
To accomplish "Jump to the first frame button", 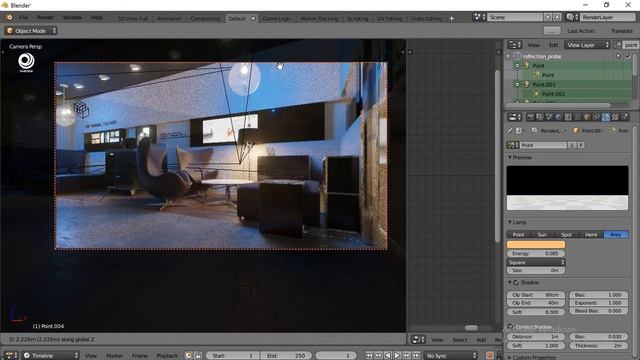I will tap(369, 356).
